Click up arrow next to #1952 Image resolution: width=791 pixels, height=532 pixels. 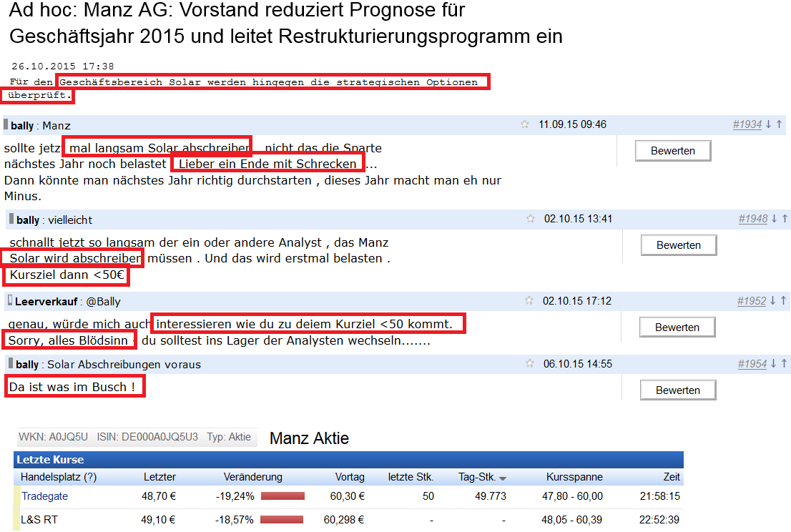click(783, 300)
